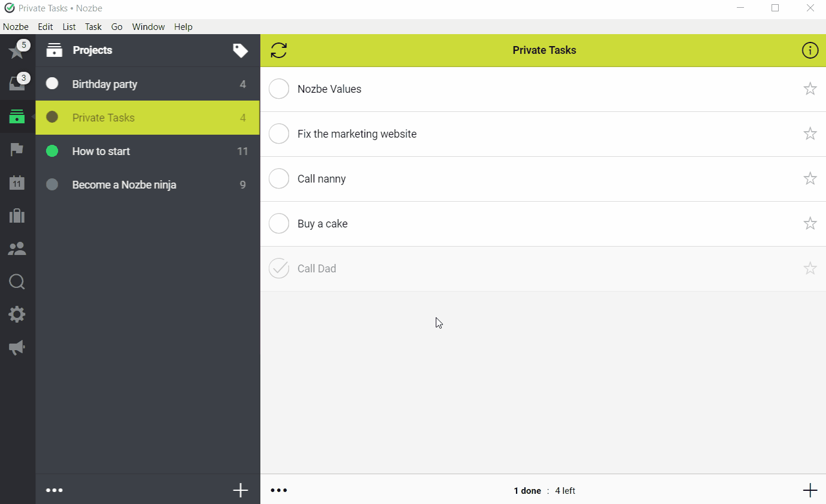Viewport: 826px width, 504px height.
Task: Add a new project with plus icon
Action: pyautogui.click(x=240, y=490)
